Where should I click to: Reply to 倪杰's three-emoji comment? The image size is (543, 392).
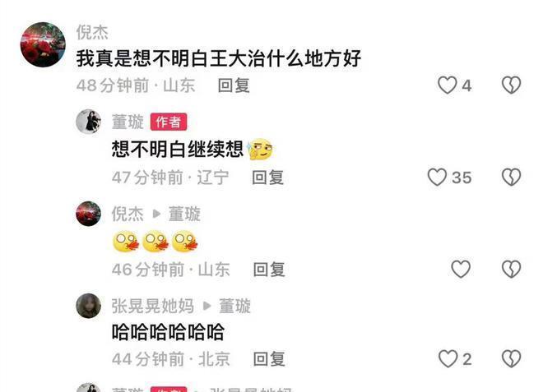tap(269, 270)
